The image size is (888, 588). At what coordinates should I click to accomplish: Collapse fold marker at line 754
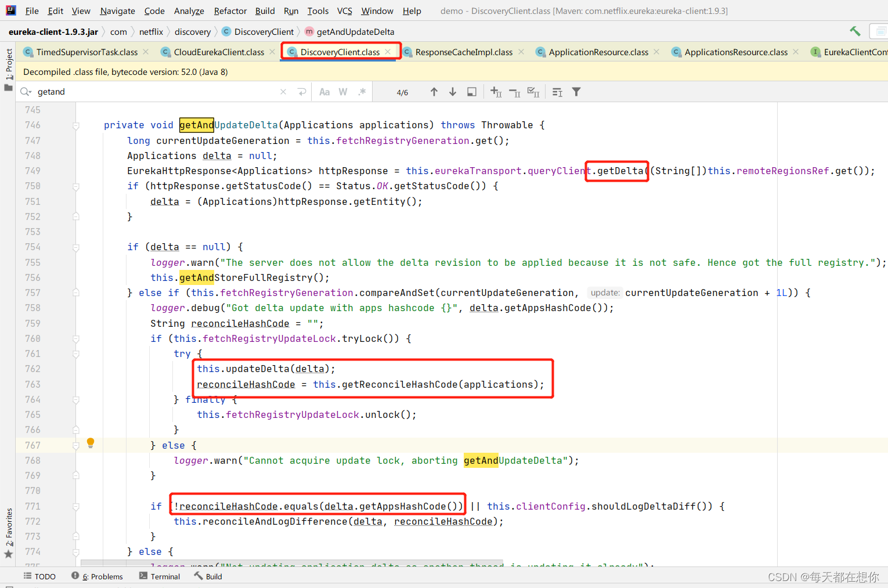pos(76,247)
